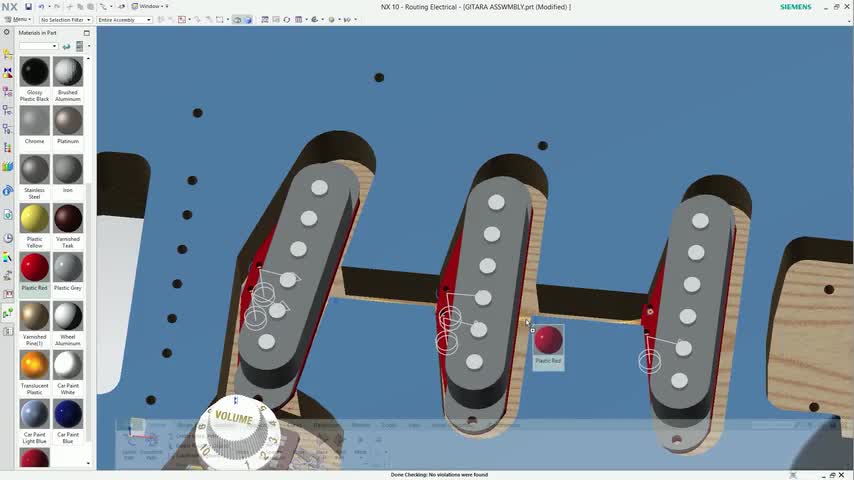This screenshot has width=854, height=480.
Task: Select the Glossy Plastic Black material
Action: 34,80
